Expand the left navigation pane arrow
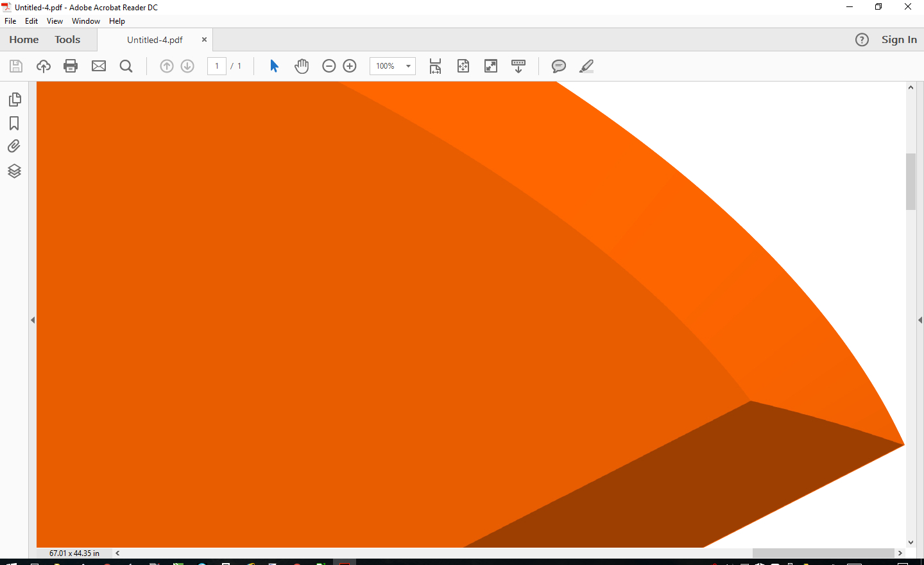 click(x=33, y=320)
